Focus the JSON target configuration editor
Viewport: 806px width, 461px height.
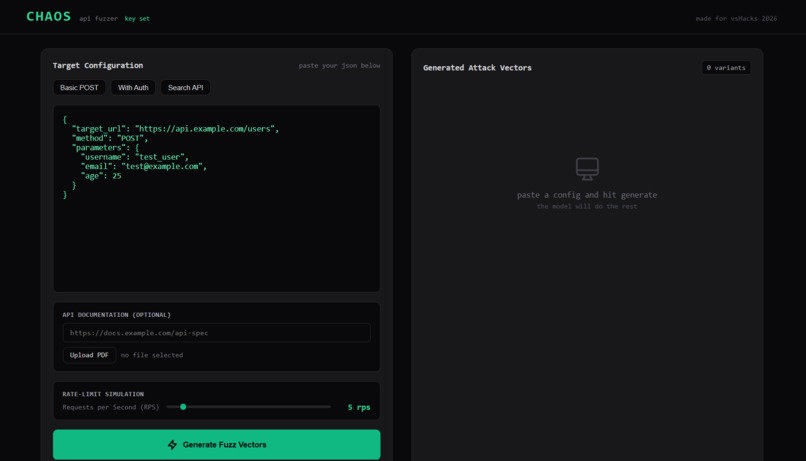(x=216, y=198)
